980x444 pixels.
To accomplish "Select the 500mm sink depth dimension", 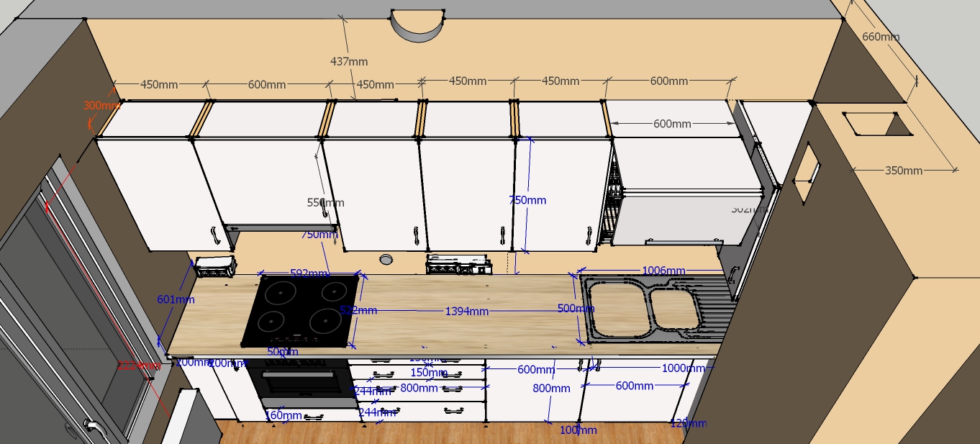I will click(576, 308).
